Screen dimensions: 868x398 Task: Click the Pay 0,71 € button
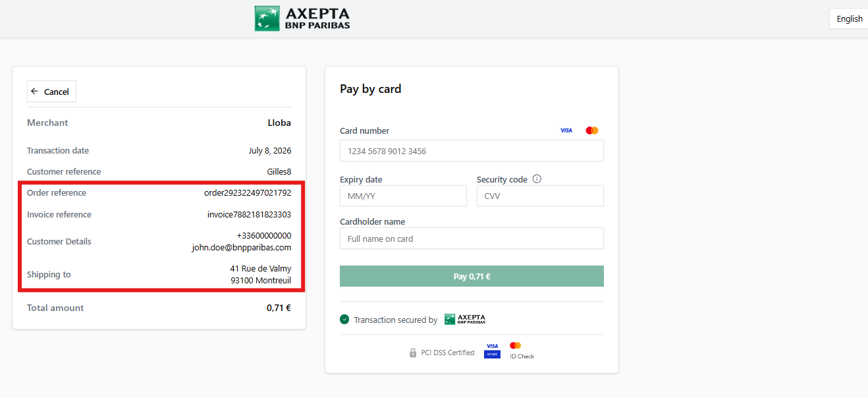point(472,276)
